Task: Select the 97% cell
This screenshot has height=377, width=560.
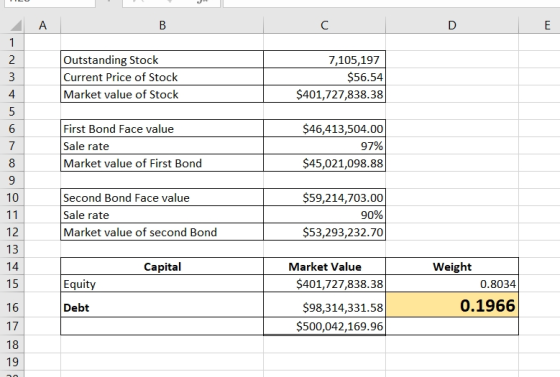Action: pyautogui.click(x=324, y=146)
